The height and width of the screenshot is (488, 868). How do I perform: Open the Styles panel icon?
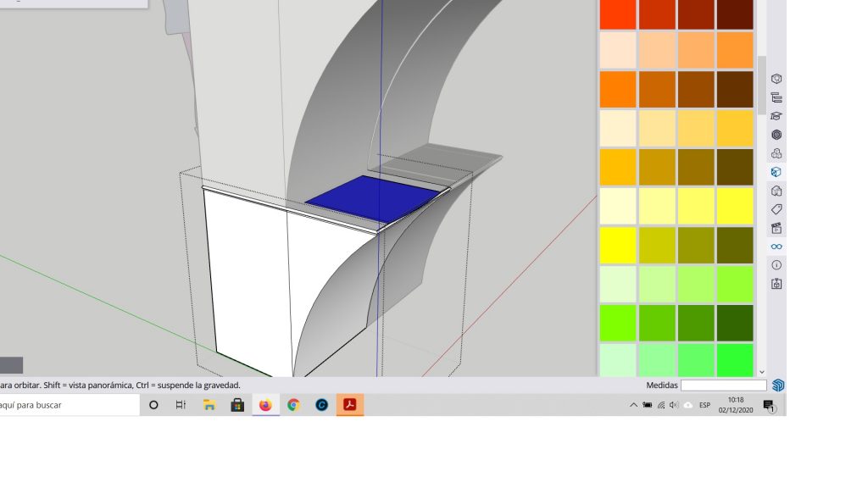[776, 191]
